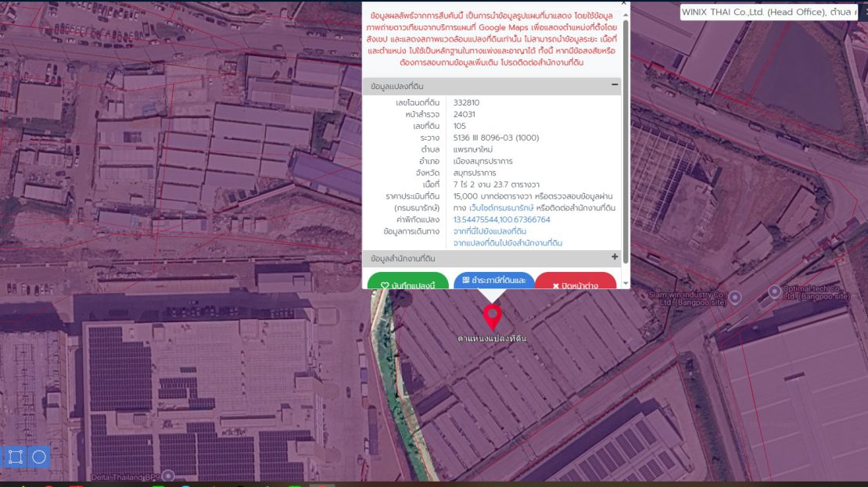Click the Delta Thailand BP9 map marker
The height and width of the screenshot is (487, 868).
(167, 475)
